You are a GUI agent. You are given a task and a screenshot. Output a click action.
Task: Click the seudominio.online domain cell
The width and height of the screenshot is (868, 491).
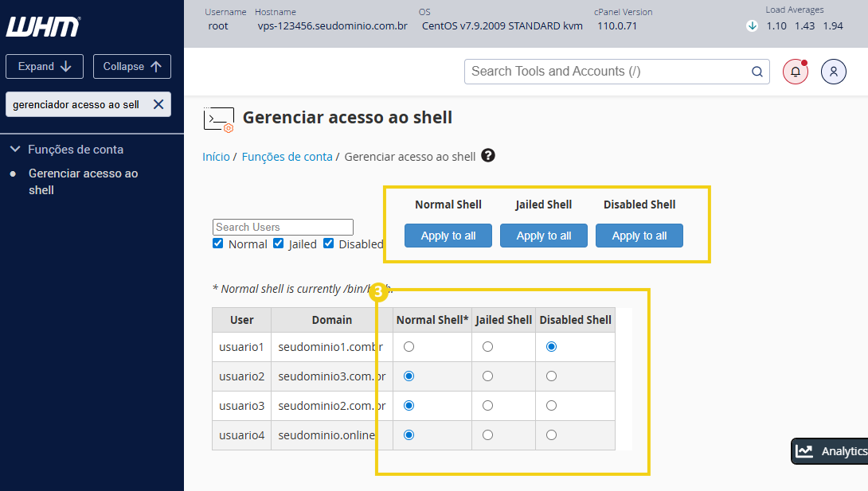coord(331,434)
